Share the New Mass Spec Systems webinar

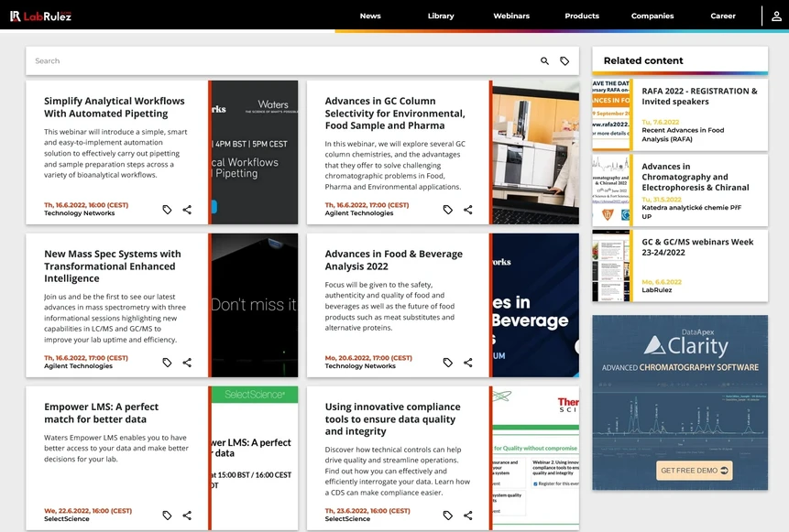[187, 363]
